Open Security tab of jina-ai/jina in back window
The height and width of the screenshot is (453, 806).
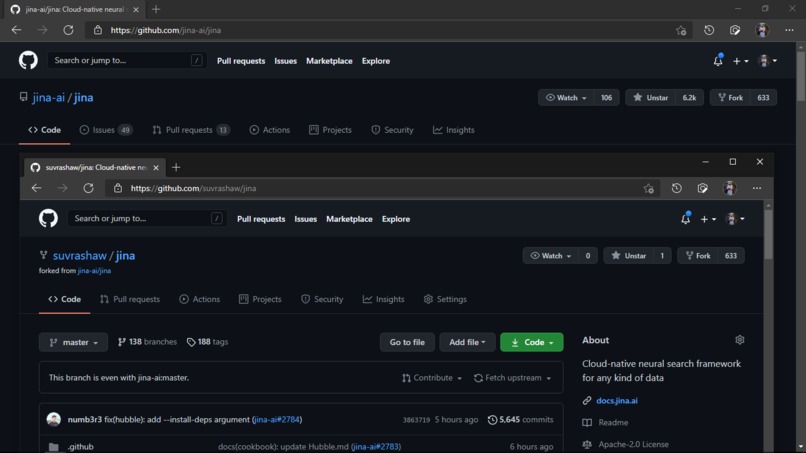pos(392,130)
